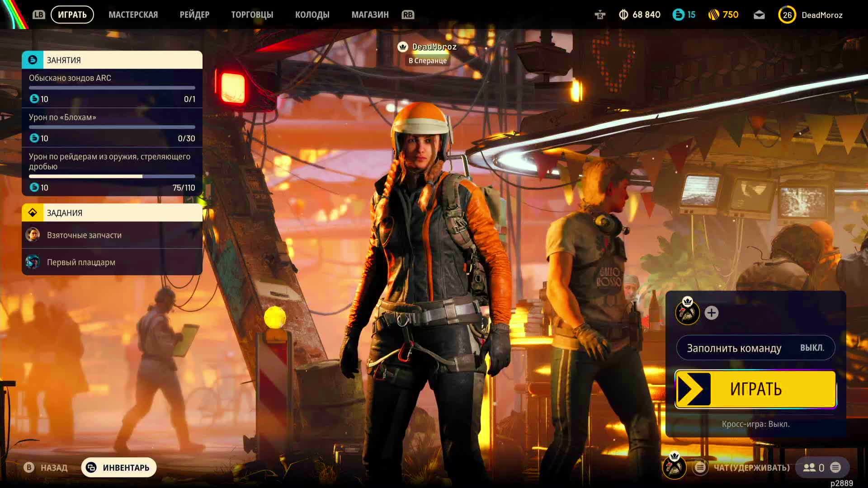Open the mail envelope icon
The height and width of the screenshot is (488, 868).
[x=759, y=15]
